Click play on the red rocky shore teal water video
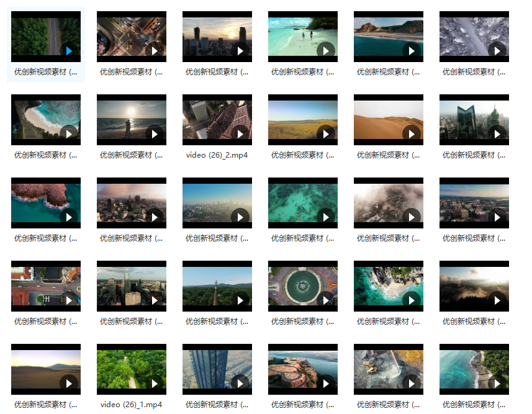The height and width of the screenshot is (414, 532). coord(69,217)
